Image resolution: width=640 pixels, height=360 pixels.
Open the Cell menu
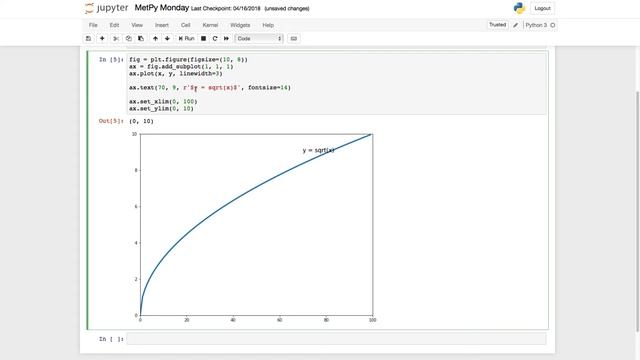point(186,25)
